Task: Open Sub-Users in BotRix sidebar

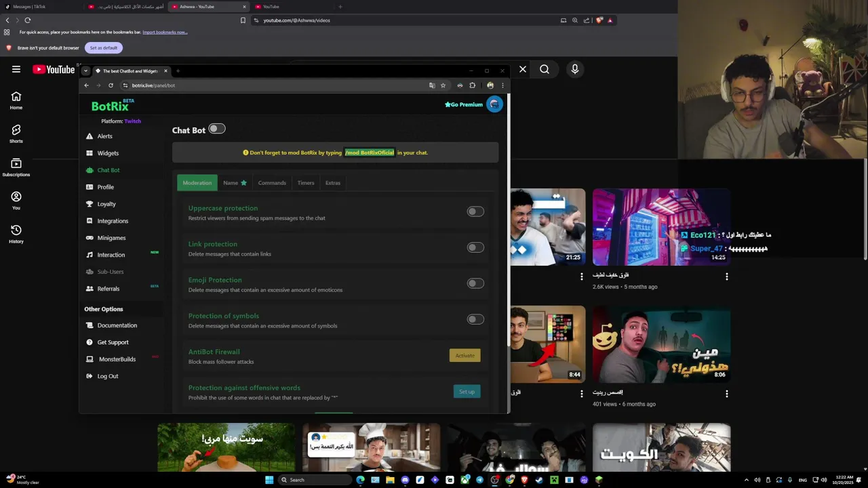Action: (104, 272)
